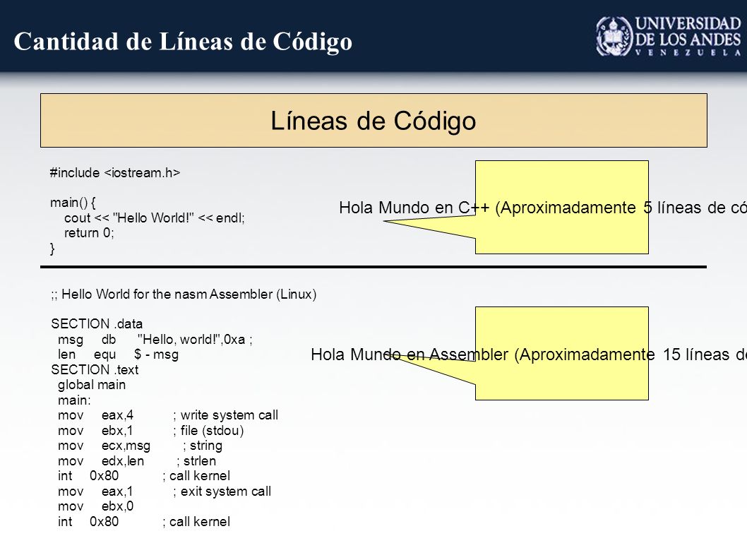Viewport: 747px width, 560px height.
Task: Click the slide title 'Cantidad de Líneas de Código'
Action: (x=183, y=42)
